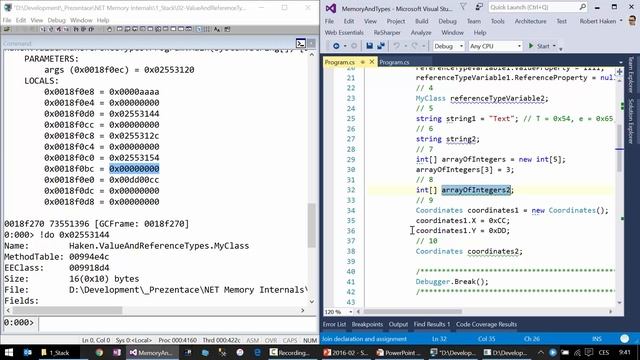This screenshot has width=640, height=360.
Task: Open the Breakpoints tab
Action: 367,324
